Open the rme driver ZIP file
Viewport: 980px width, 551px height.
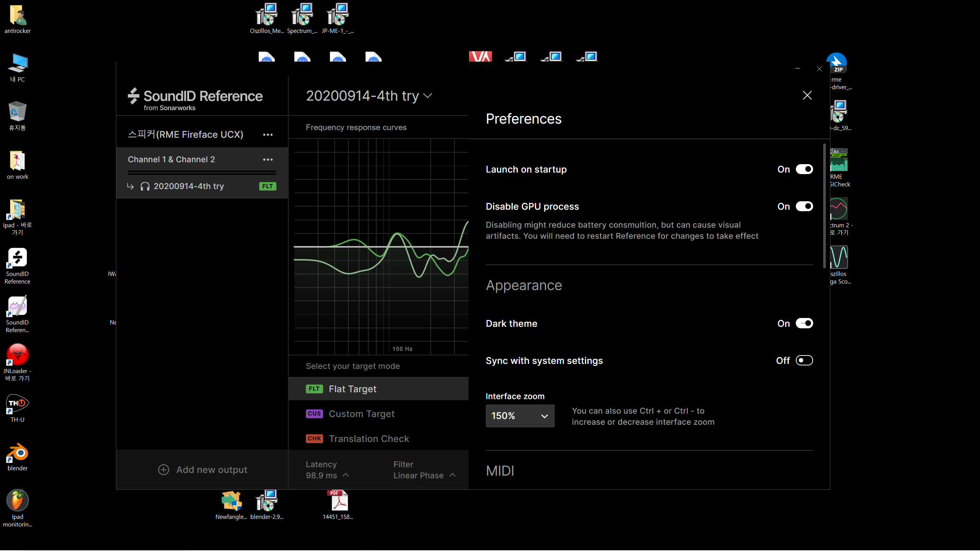pyautogui.click(x=839, y=71)
